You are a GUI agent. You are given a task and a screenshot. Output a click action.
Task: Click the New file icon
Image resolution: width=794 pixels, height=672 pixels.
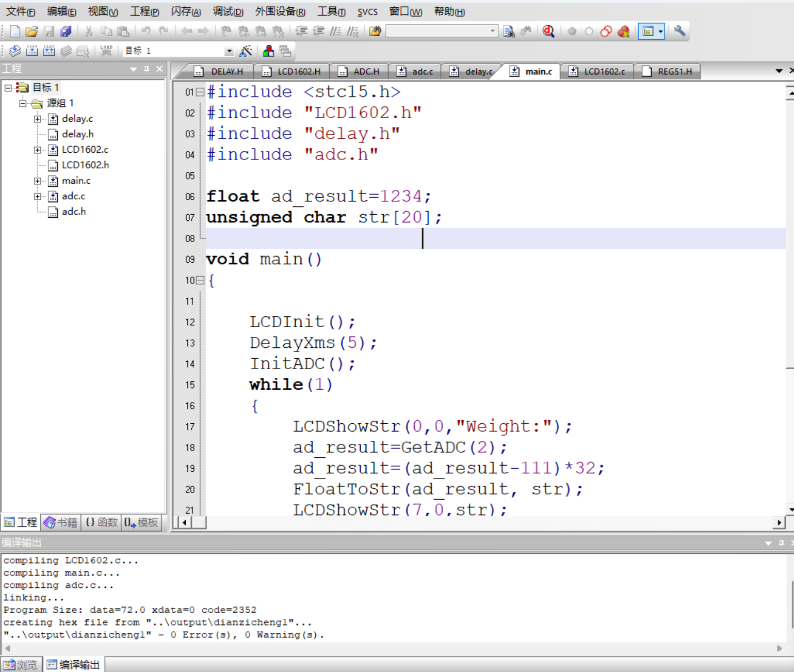coord(15,31)
